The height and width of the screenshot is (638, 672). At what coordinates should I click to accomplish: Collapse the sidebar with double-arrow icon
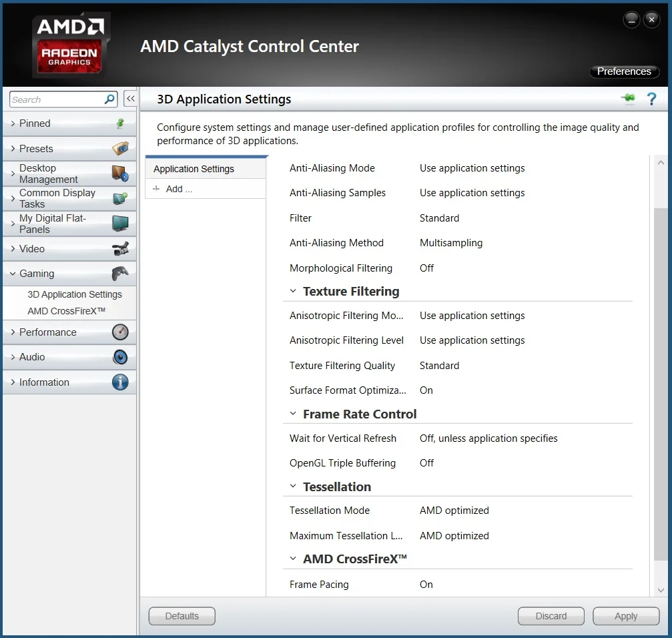(x=130, y=99)
